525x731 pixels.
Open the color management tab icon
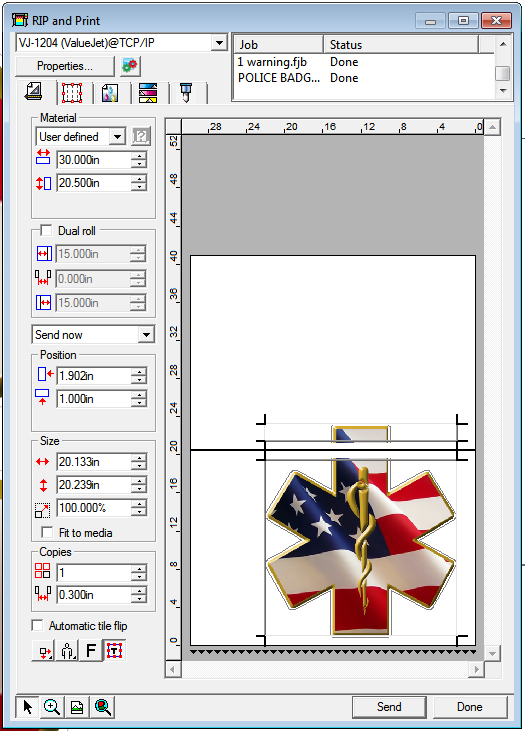click(x=110, y=93)
